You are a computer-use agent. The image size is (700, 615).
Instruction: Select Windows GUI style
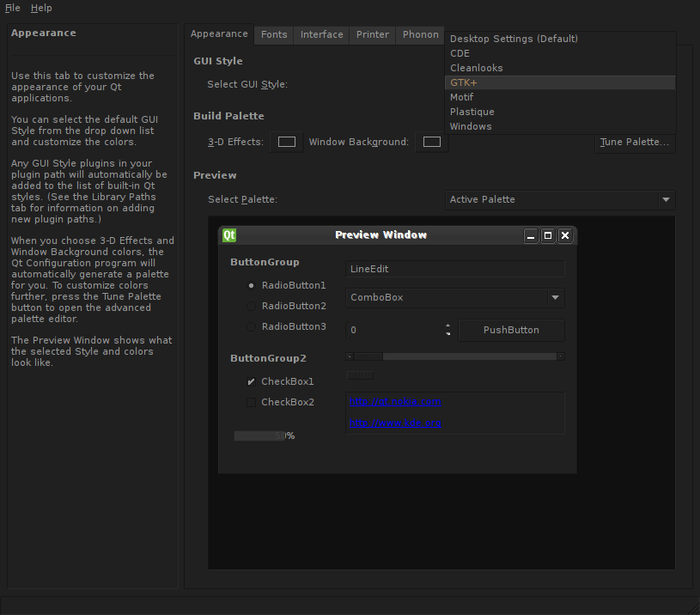click(560, 126)
